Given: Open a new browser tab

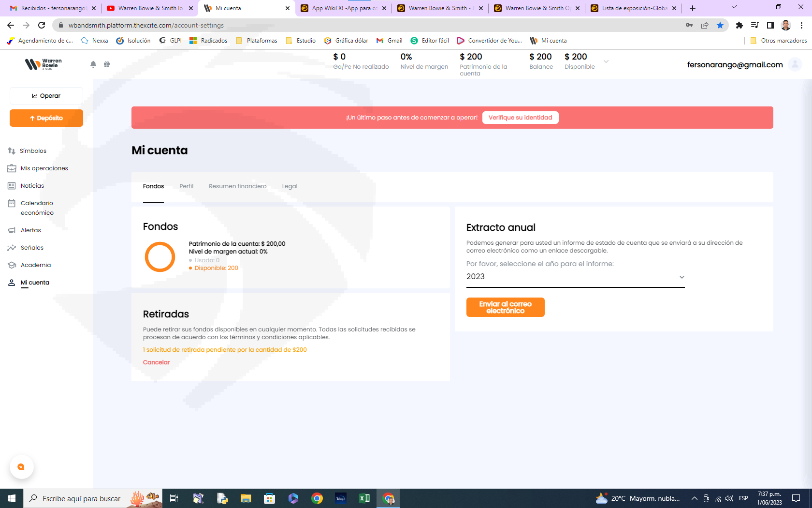Looking at the screenshot, I should pos(693,8).
